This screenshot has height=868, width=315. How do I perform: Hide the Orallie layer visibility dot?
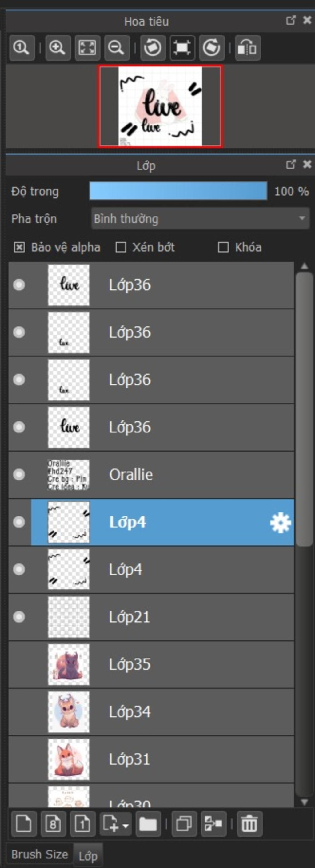19,474
